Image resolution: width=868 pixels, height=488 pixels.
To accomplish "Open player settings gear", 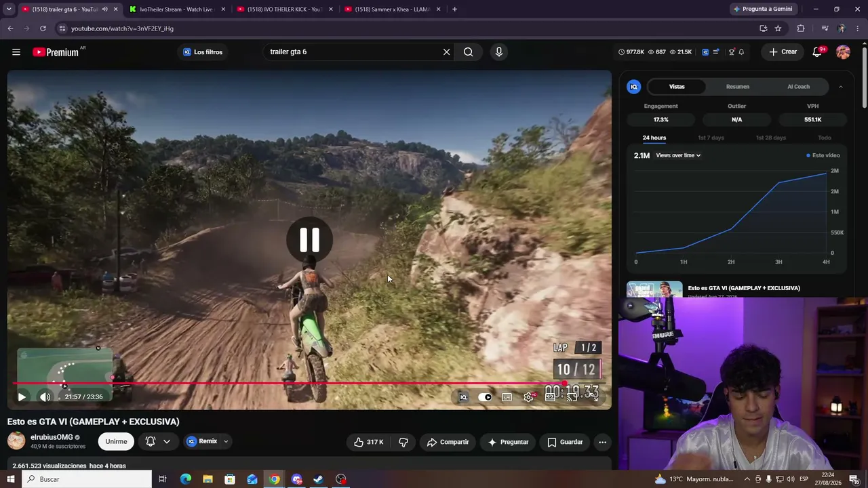I will point(529,397).
